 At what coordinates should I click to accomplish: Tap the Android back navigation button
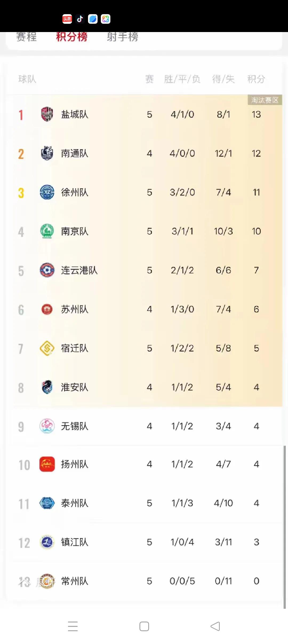215,626
